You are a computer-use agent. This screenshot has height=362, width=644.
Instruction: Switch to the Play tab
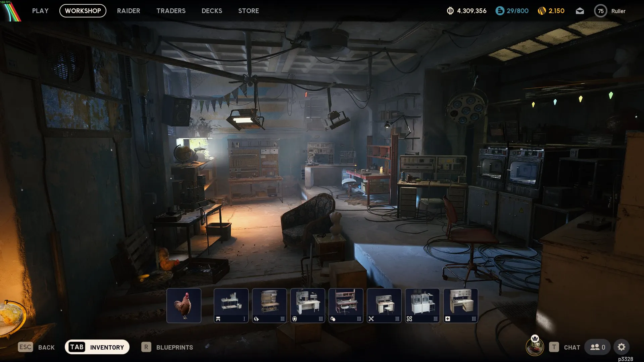40,11
